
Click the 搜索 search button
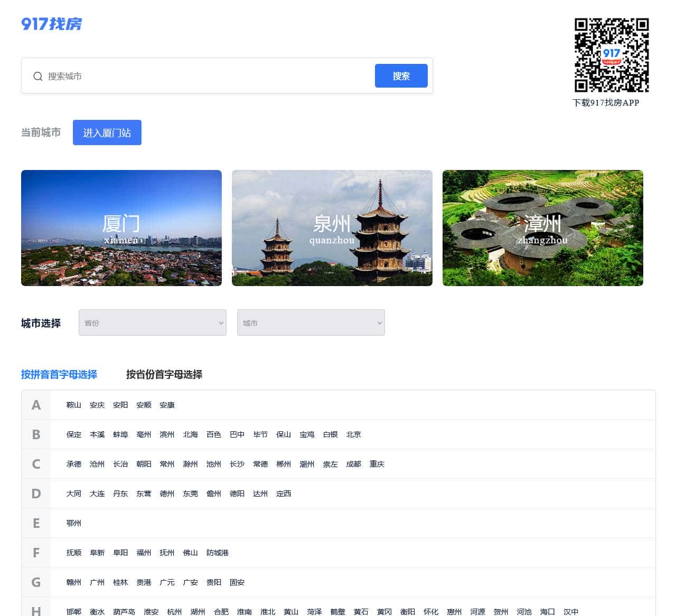point(401,75)
